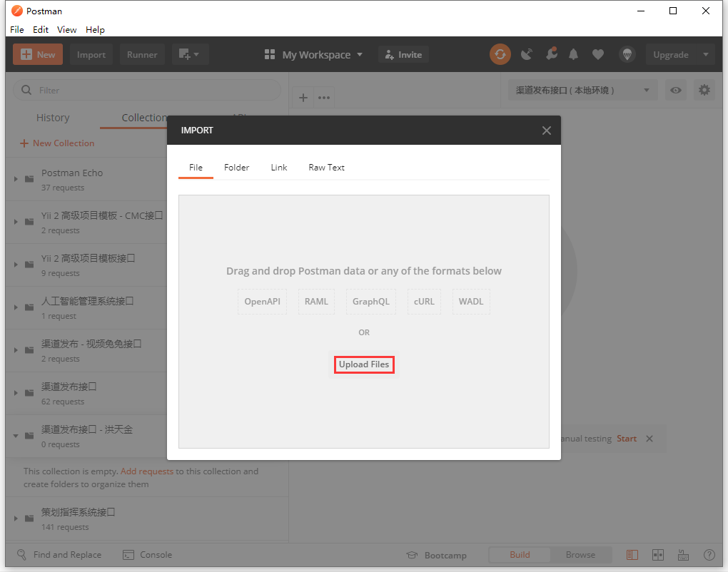Close the Import dialog

click(x=546, y=131)
